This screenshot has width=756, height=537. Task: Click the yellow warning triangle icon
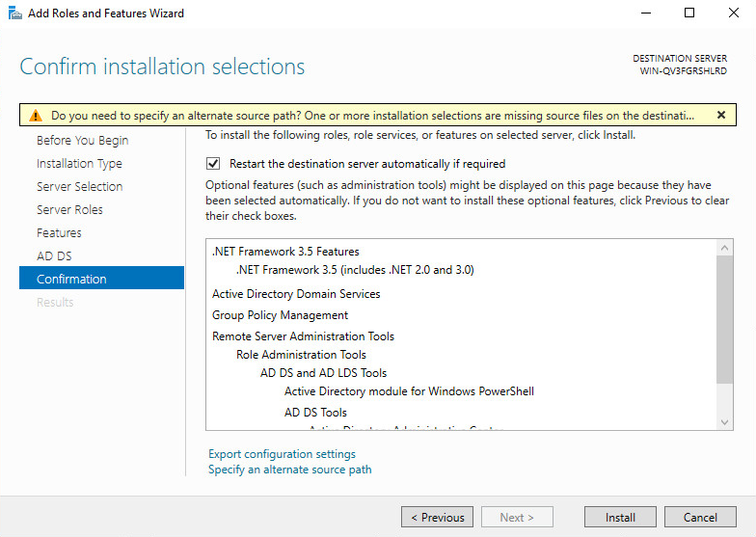pyautogui.click(x=35, y=116)
